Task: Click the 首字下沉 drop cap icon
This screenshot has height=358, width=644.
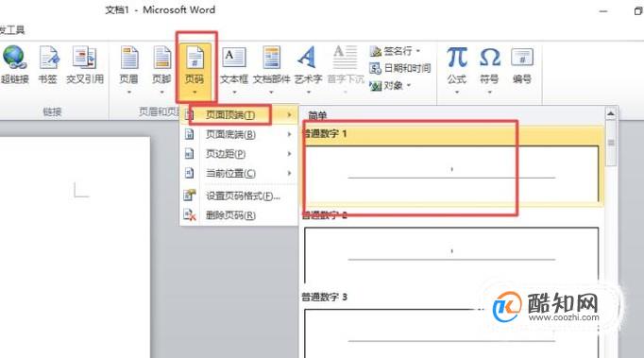Action: coord(345,58)
